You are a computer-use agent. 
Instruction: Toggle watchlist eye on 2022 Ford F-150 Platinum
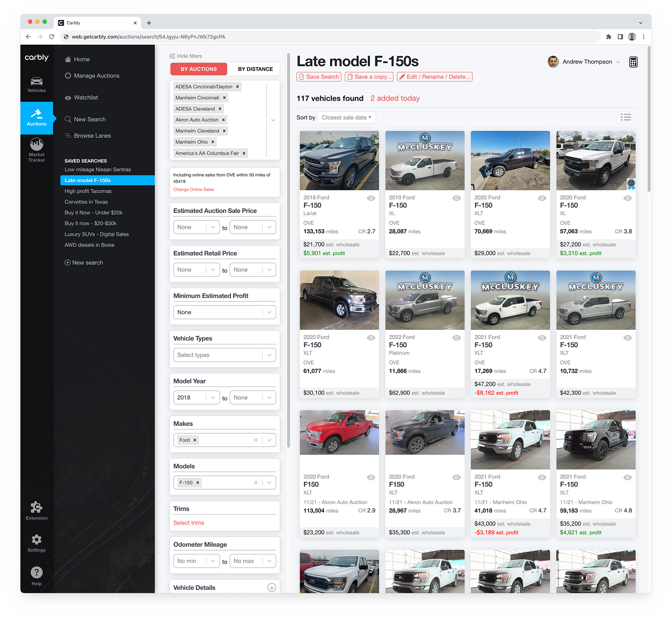456,338
